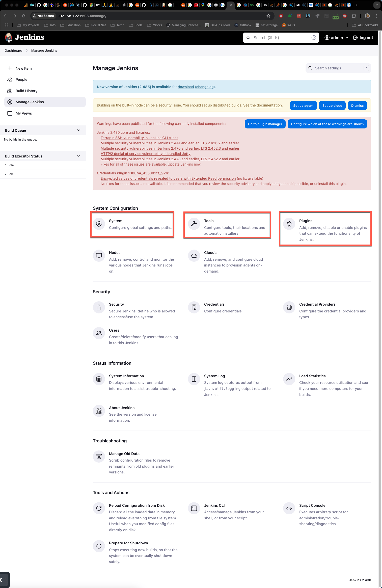Click the System gear icon
This screenshot has height=588, width=382.
click(x=99, y=224)
